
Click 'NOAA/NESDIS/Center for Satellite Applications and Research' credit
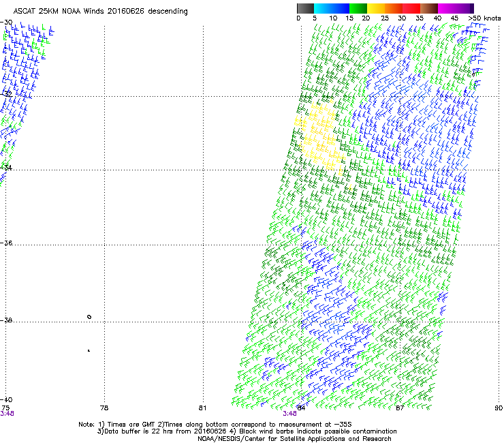point(294,439)
